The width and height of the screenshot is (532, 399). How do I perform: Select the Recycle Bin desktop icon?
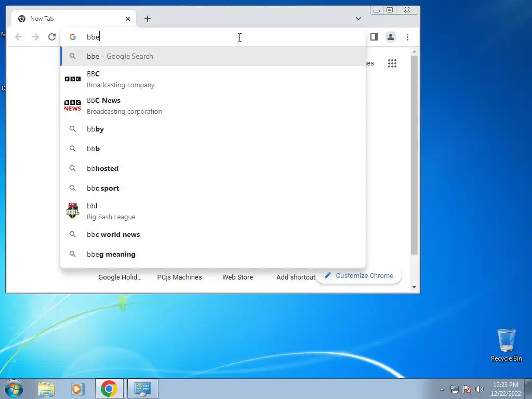pyautogui.click(x=506, y=345)
